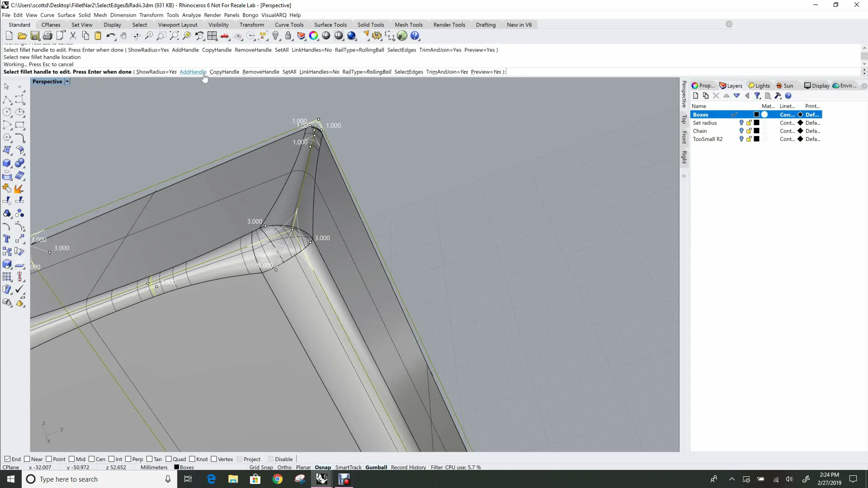
Task: Open the Solid menu
Action: point(85,15)
